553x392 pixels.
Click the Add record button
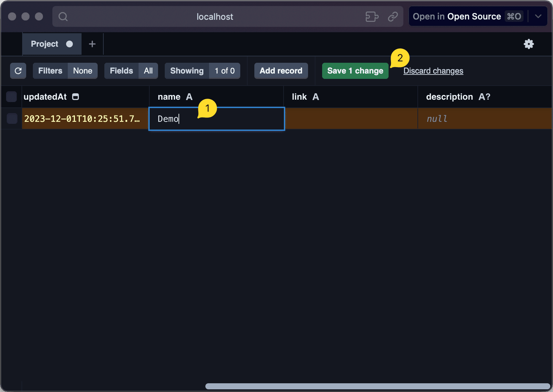[x=281, y=71]
